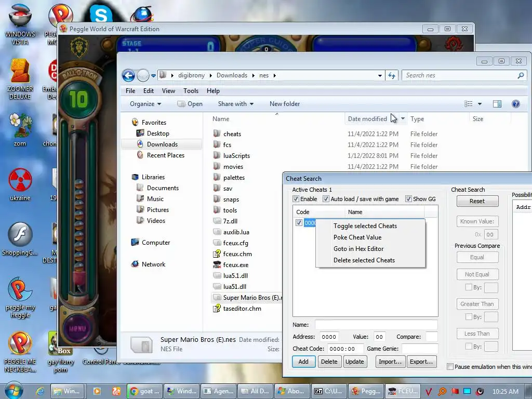Open the Skype desktop icon
The height and width of the screenshot is (399, 532).
pos(101,14)
